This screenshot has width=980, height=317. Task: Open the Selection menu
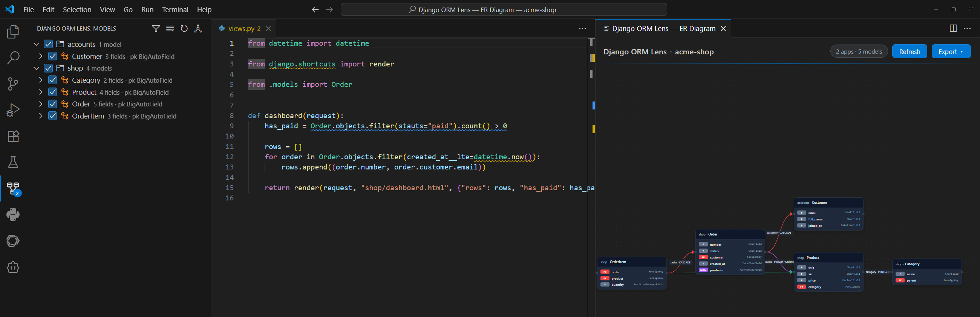(77, 9)
